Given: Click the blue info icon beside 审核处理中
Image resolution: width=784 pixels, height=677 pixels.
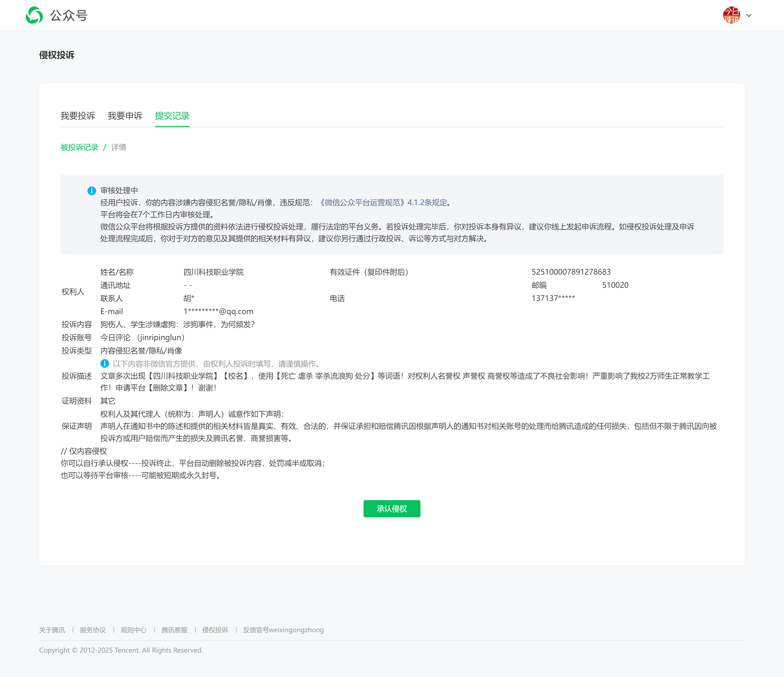Looking at the screenshot, I should point(92,191).
